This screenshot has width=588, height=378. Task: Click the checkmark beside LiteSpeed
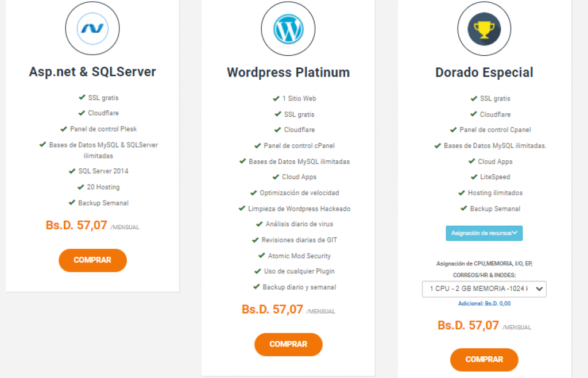[x=474, y=177]
